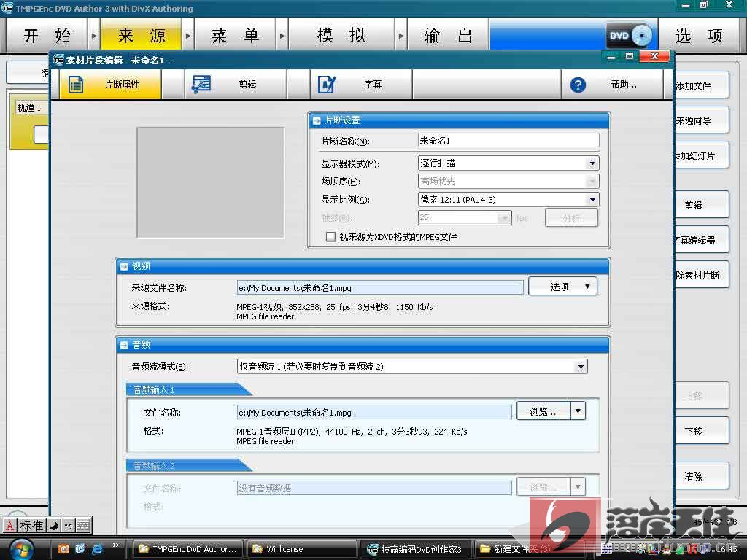747x560 pixels.
Task: Switch to 技嘉编码DVD创作家3 taskbar item
Action: tap(416, 549)
